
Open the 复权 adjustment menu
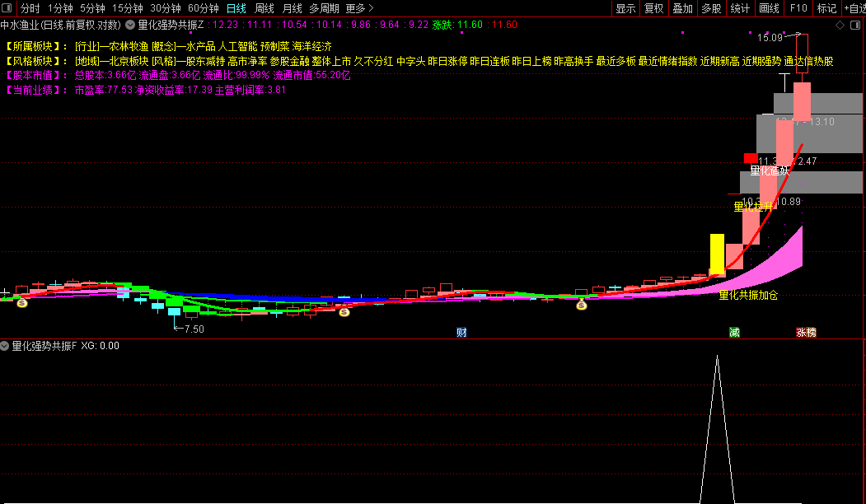(654, 8)
